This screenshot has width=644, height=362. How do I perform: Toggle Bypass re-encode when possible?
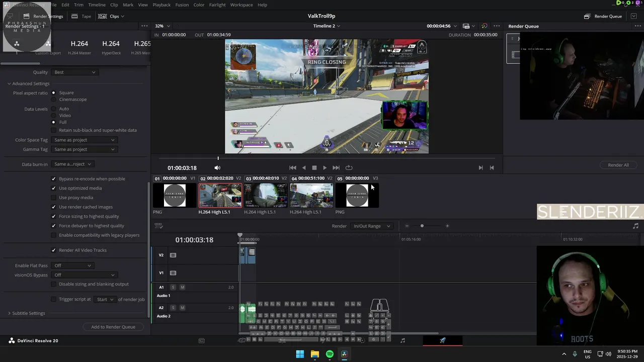tap(54, 179)
